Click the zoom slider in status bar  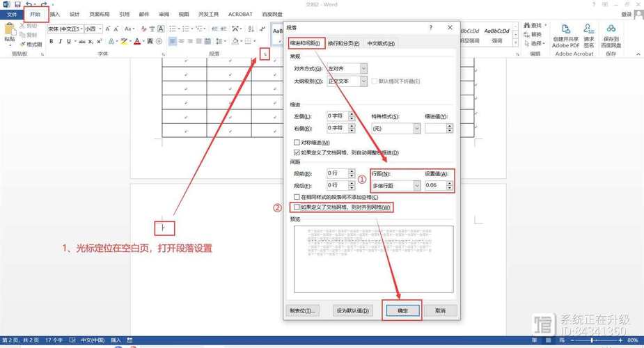point(592,341)
